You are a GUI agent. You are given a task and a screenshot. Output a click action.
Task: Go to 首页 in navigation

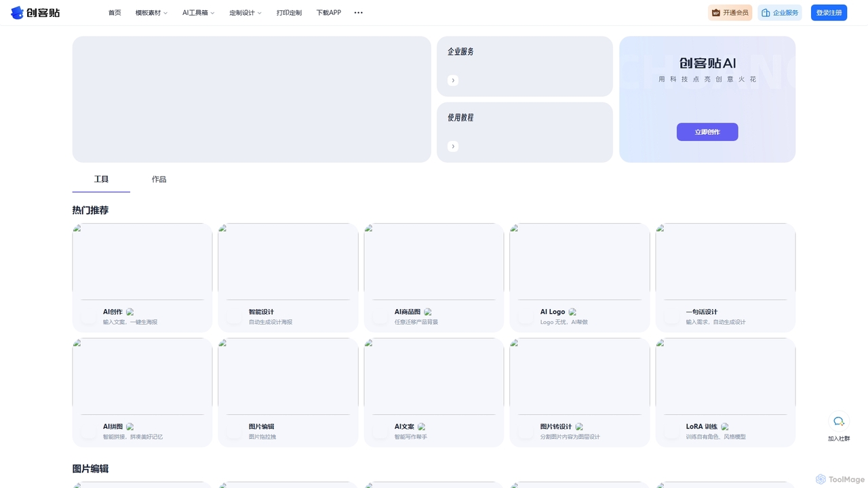(115, 13)
